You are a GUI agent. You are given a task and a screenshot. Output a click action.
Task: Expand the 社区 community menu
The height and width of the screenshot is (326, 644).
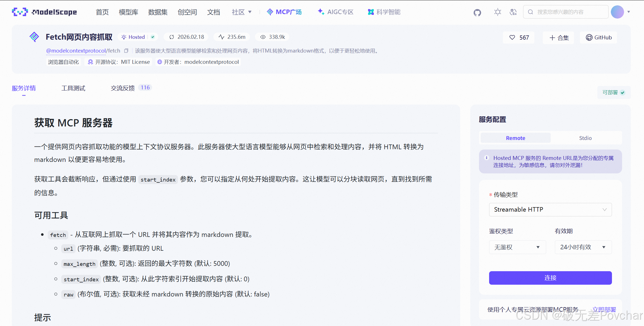[241, 12]
